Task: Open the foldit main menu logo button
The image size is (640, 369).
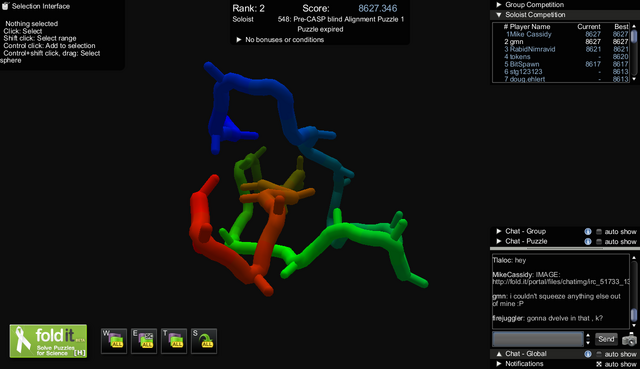Action: (x=48, y=341)
